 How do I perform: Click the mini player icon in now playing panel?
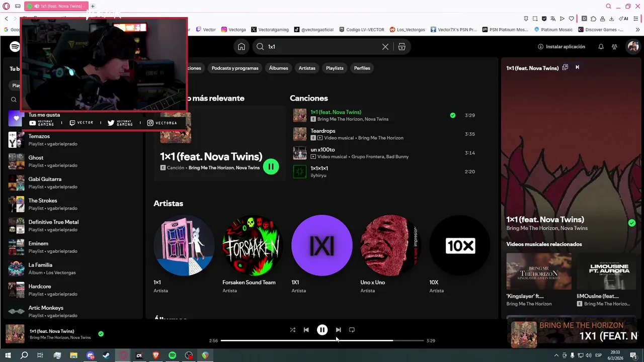565,67
